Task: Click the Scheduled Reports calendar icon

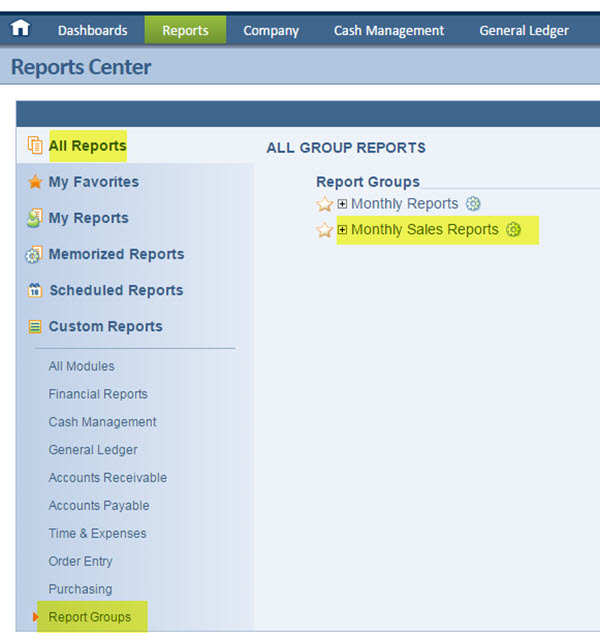Action: (35, 290)
